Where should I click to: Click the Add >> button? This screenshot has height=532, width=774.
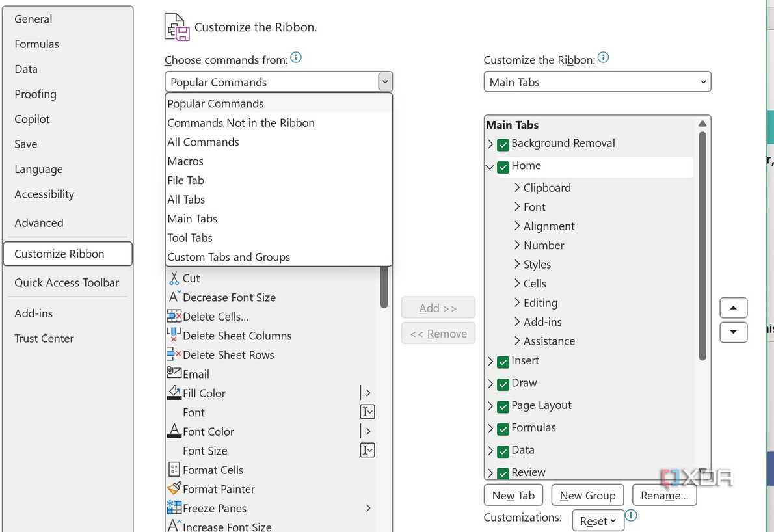tap(438, 308)
